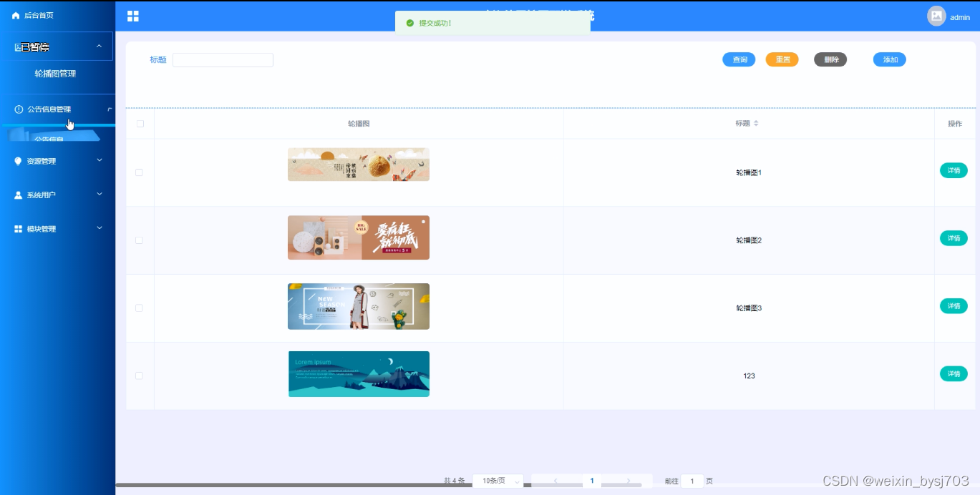
Task: Click the 前往 page number input
Action: 692,481
